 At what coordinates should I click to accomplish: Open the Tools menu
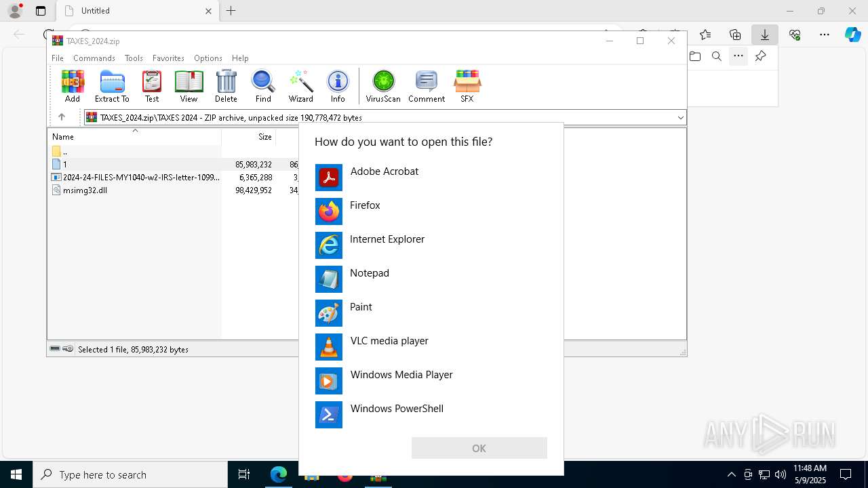(x=134, y=58)
